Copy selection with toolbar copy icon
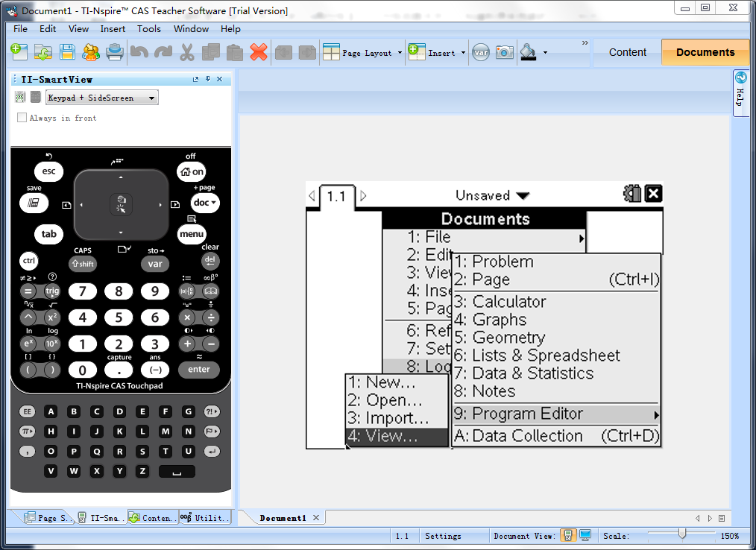 pyautogui.click(x=211, y=52)
